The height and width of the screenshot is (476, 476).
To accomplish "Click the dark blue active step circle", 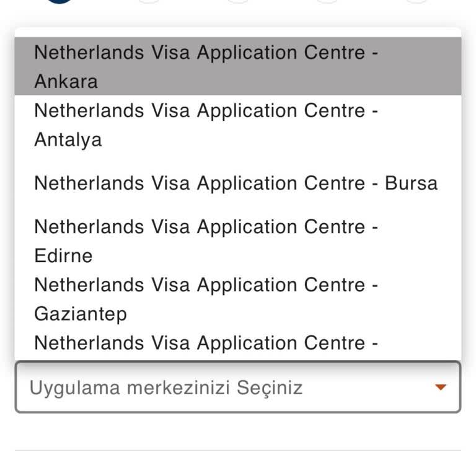I will [x=59, y=1].
